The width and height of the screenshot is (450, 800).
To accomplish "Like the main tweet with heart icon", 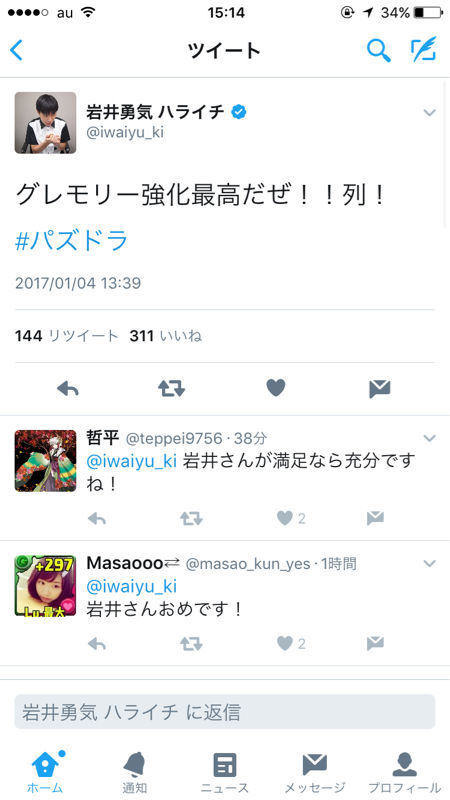I will 276,389.
